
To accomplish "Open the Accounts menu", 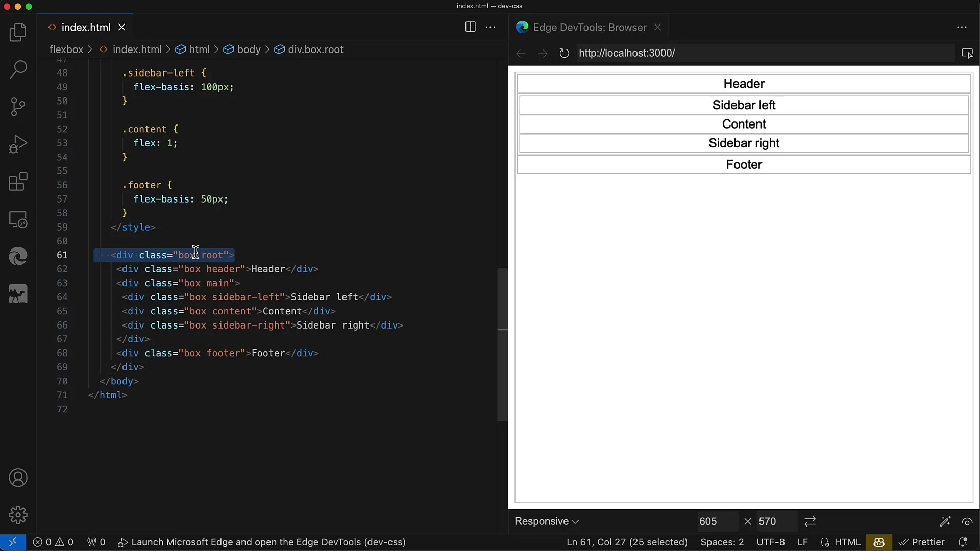I will click(18, 478).
